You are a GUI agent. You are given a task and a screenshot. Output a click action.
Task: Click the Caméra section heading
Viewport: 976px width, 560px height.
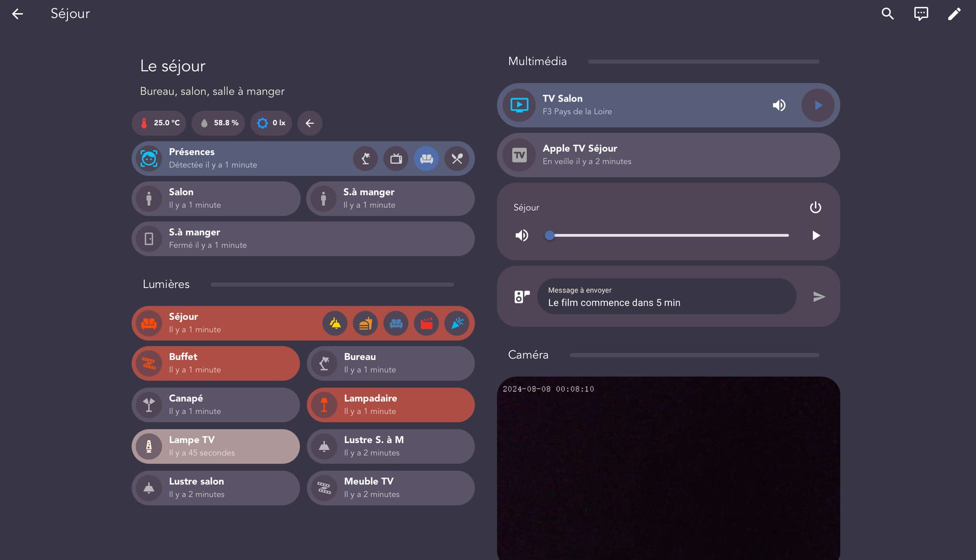pyautogui.click(x=528, y=355)
